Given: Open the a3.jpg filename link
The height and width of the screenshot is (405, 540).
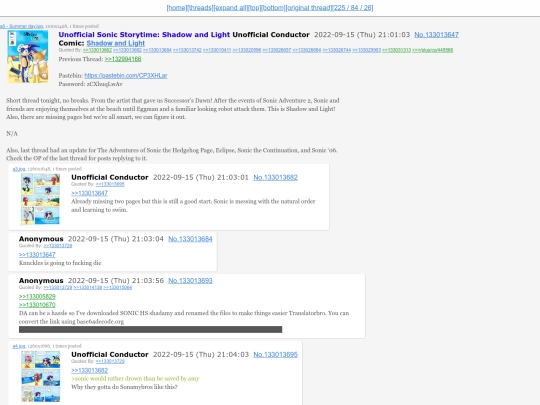Looking at the screenshot, I should coord(19,169).
